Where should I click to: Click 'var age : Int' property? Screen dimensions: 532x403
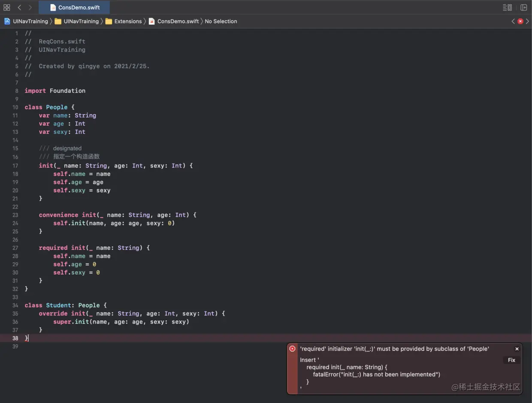pyautogui.click(x=62, y=124)
